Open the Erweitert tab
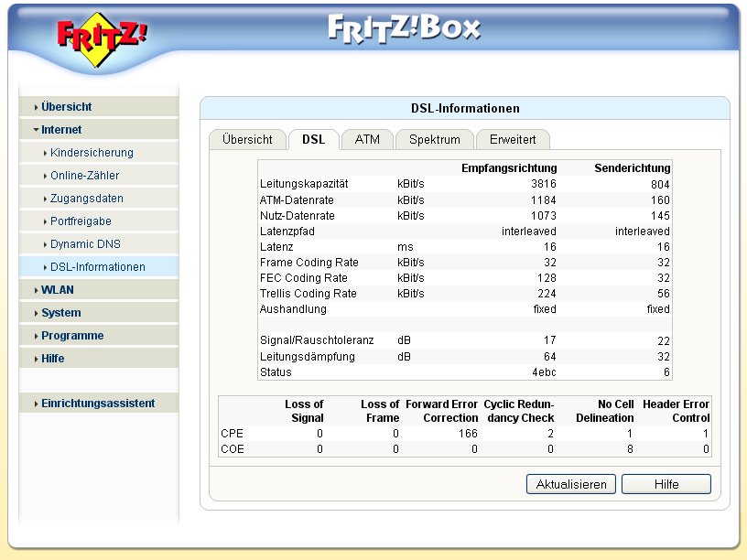This screenshot has width=747, height=560. [513, 139]
